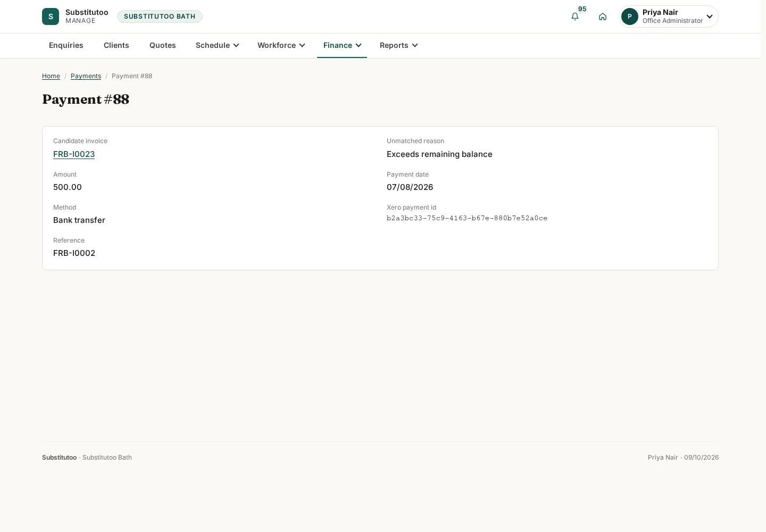Select the amount value 500.00
This screenshot has width=766, height=532.
point(68,187)
